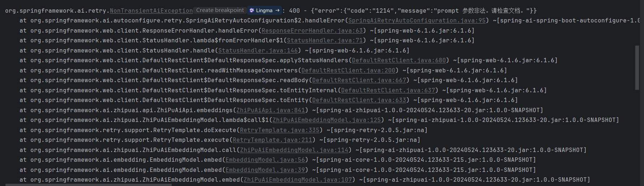Open NonTransientAiException class link

(x=151, y=11)
